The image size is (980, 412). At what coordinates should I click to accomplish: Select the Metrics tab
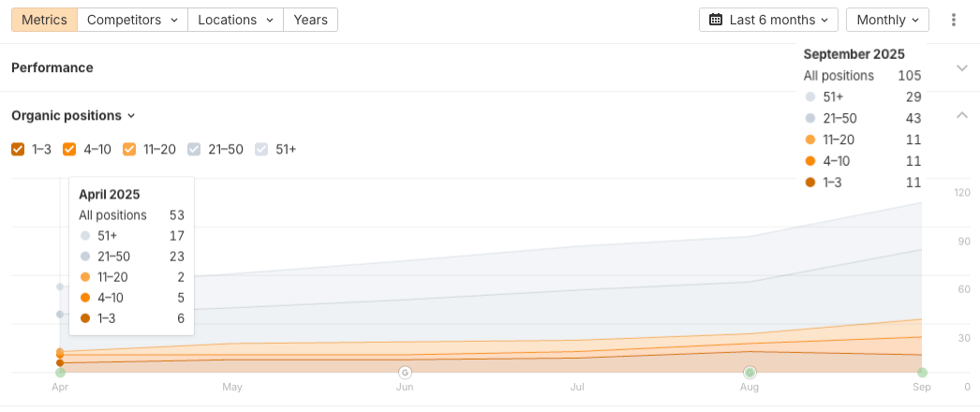pos(44,20)
